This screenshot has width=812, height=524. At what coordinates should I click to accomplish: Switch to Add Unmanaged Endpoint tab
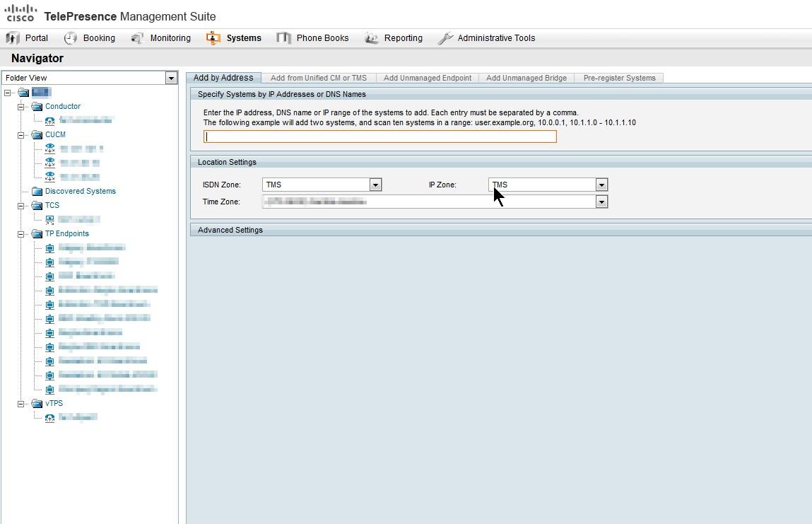pyautogui.click(x=428, y=78)
